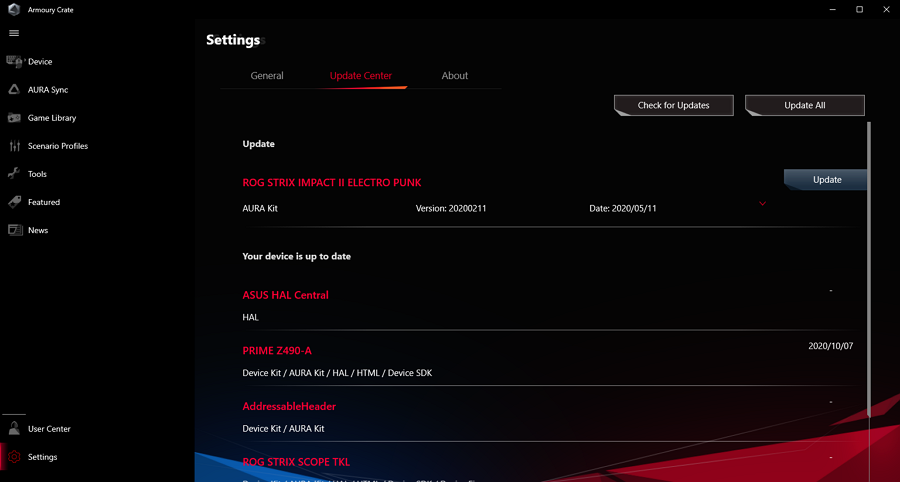900x482 pixels.
Task: Open the Device section icon
Action: [x=14, y=61]
